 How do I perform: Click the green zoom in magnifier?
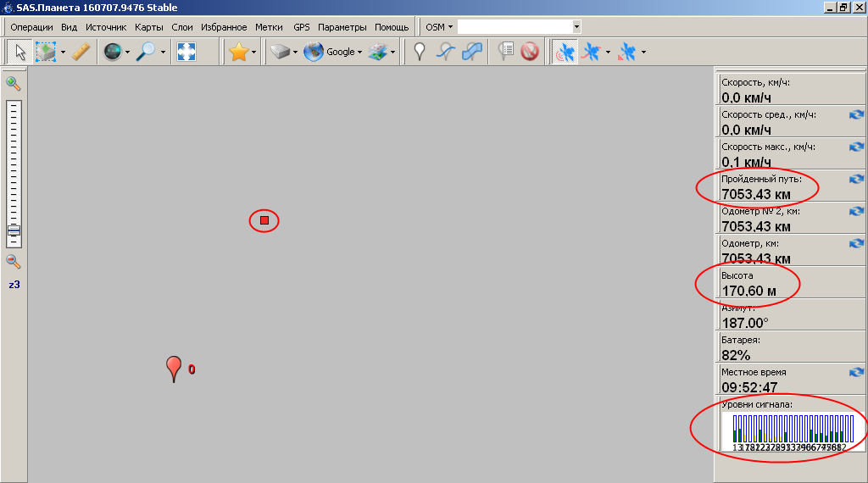coord(14,83)
